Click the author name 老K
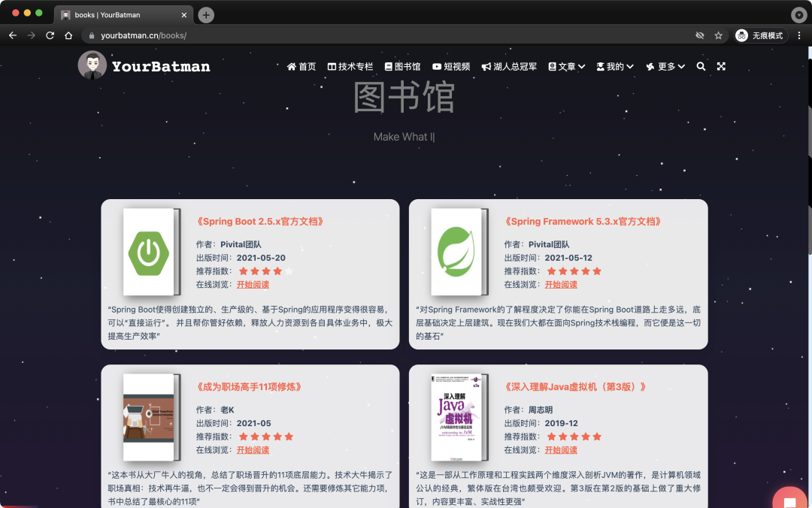 coord(227,410)
